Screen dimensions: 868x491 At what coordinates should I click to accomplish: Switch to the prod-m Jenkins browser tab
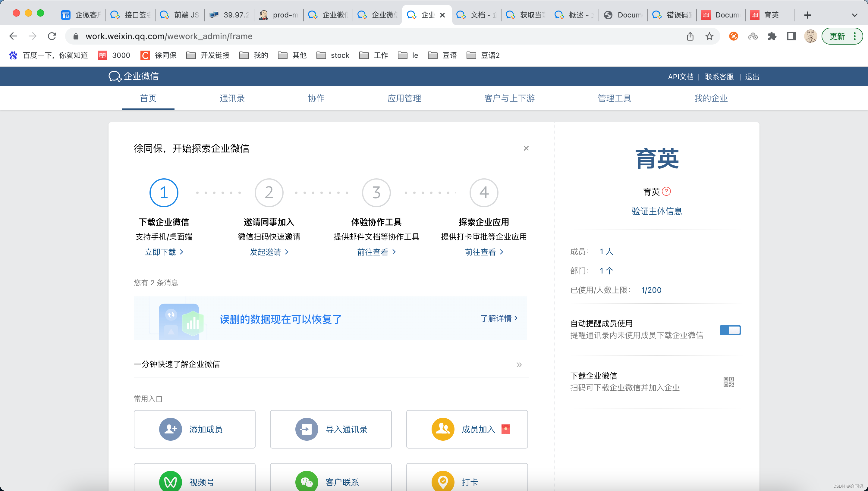279,15
